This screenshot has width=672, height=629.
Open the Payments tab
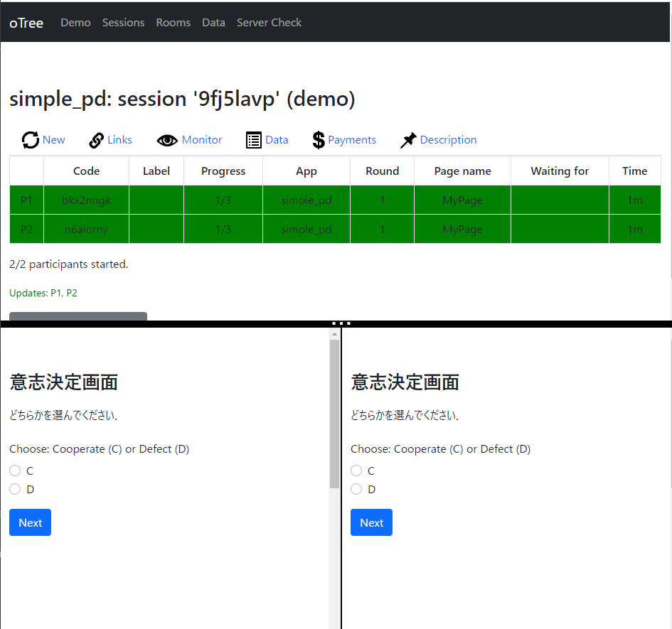click(352, 140)
